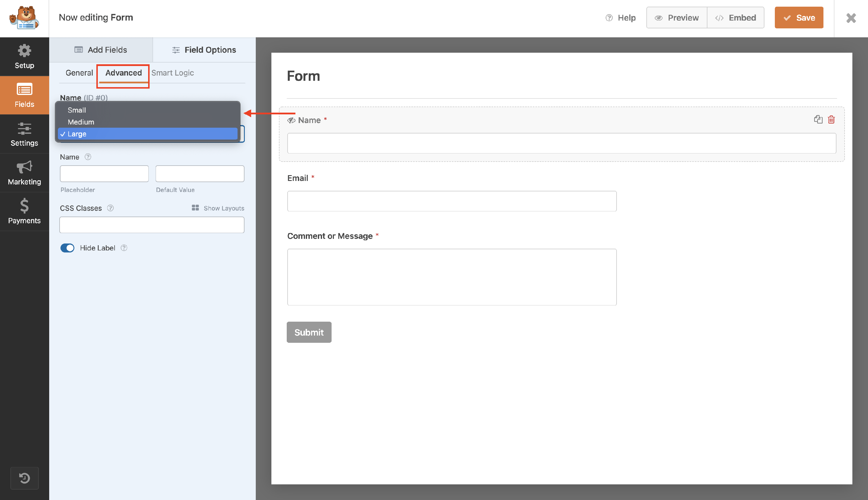Click the CSS Classes input field

(x=152, y=225)
